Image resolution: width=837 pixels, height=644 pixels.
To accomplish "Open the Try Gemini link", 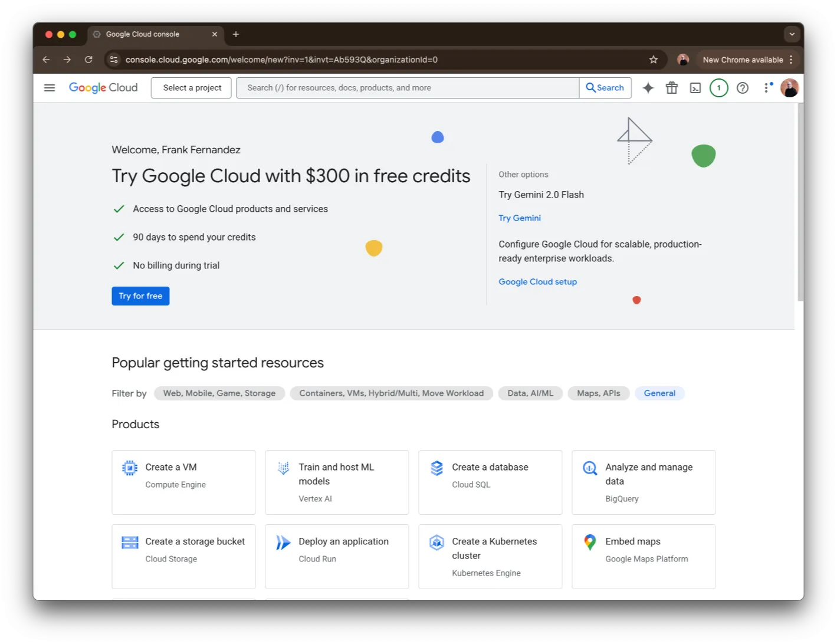I will tap(520, 218).
